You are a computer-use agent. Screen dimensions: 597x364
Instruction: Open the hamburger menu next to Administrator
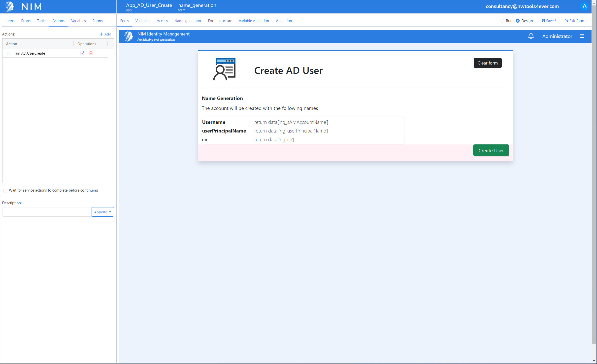coord(582,36)
